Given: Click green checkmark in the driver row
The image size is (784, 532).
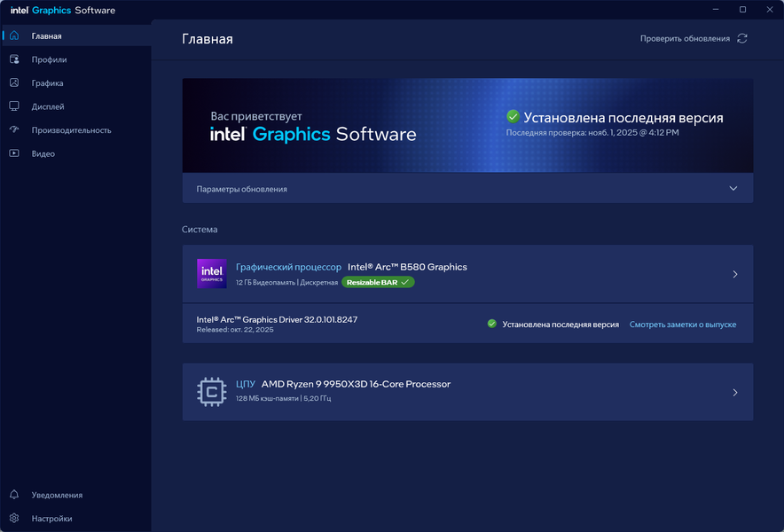Looking at the screenshot, I should (x=492, y=324).
